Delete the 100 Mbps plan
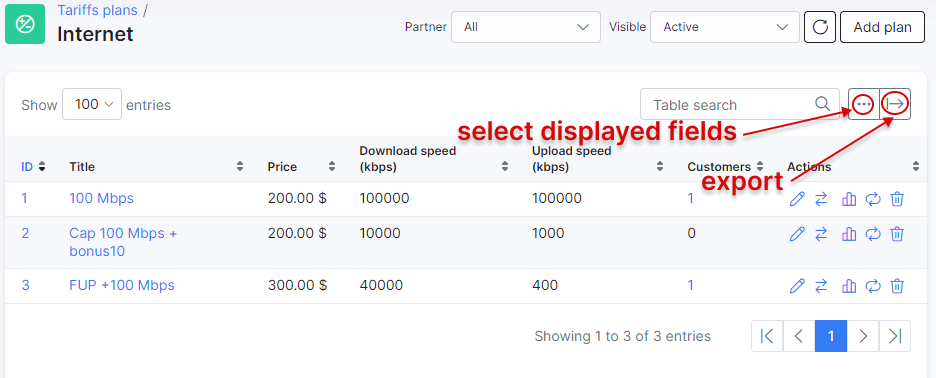 click(x=897, y=199)
